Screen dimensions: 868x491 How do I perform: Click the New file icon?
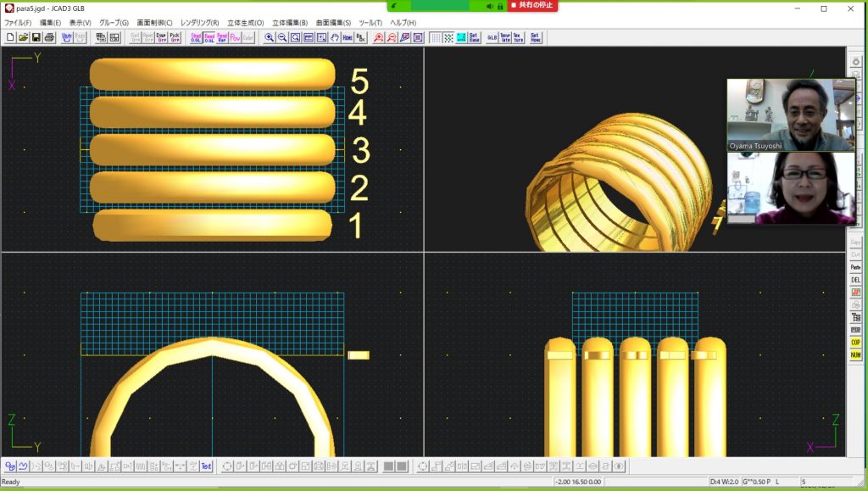pyautogui.click(x=10, y=37)
